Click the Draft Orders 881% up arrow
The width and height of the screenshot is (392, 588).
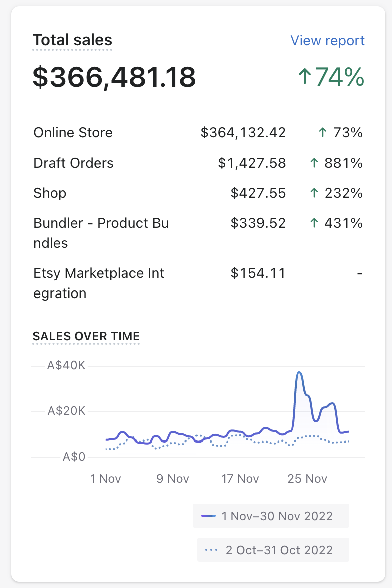click(x=314, y=163)
